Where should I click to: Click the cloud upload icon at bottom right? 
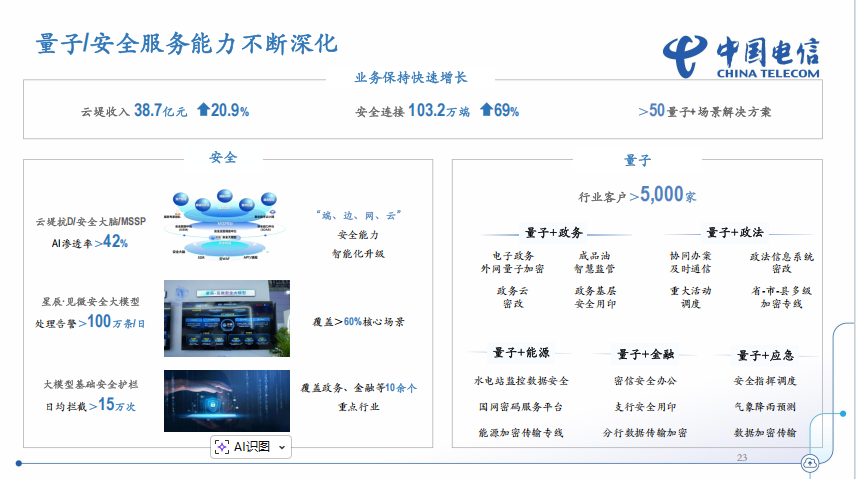809,462
